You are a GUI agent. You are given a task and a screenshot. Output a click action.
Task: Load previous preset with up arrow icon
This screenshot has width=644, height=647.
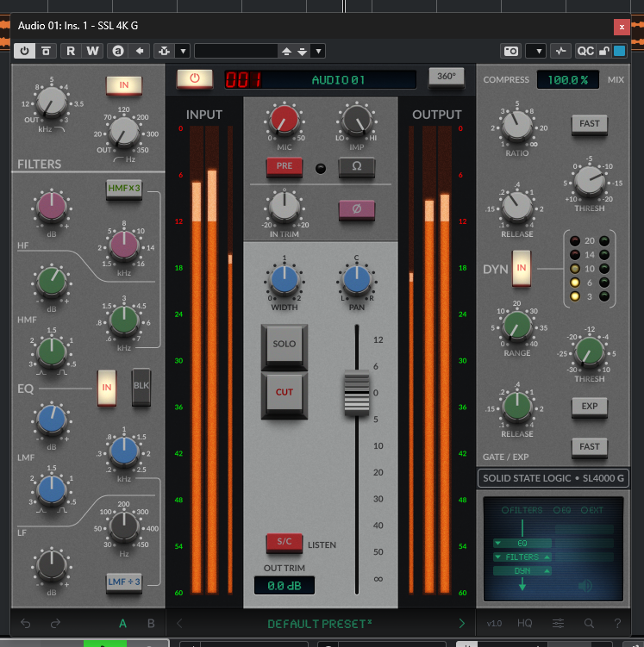point(286,52)
